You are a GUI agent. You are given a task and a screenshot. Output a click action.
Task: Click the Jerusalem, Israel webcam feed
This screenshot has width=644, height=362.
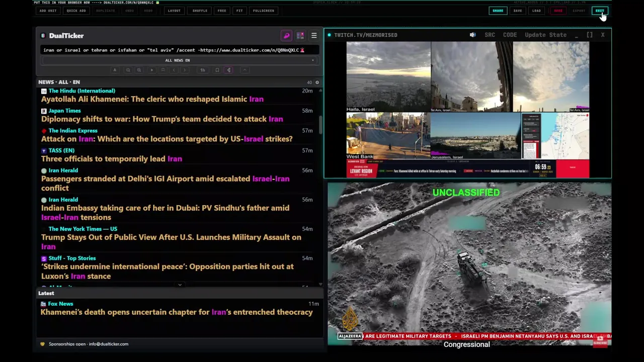coord(476,136)
